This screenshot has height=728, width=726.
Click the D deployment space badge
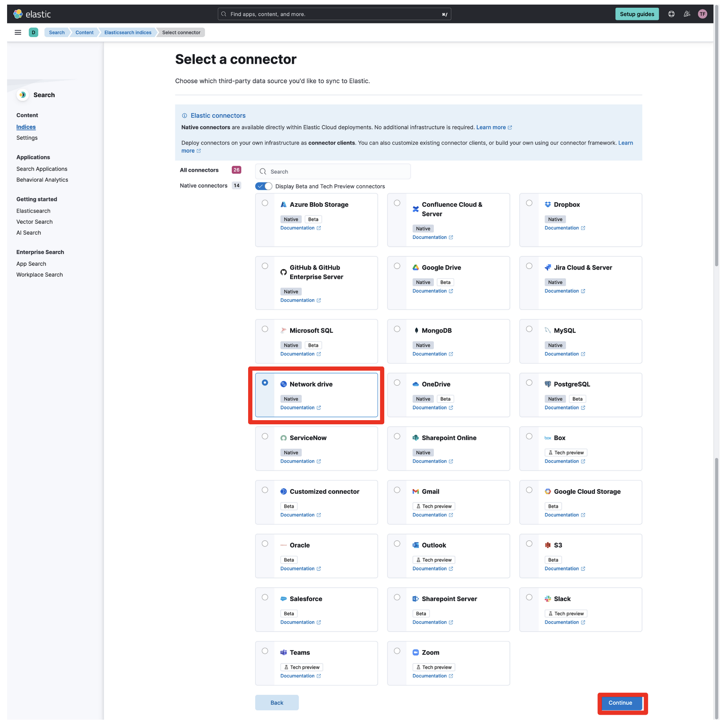click(33, 32)
